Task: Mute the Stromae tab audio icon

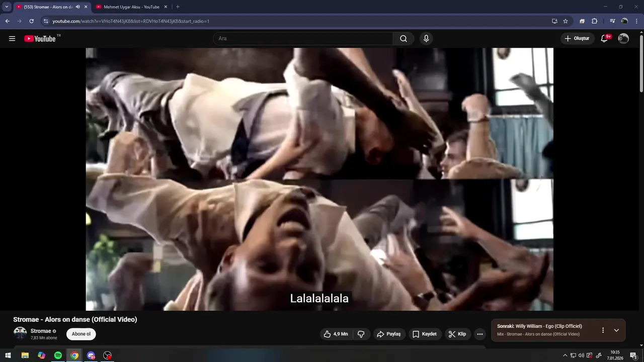Action: coord(77,7)
